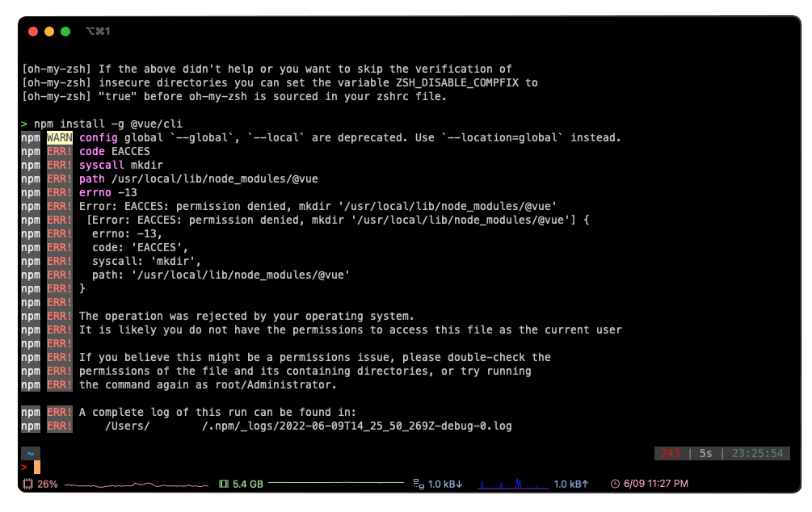This screenshot has height=512, width=812.
Task: Click the path /usr/local/lib/node_modules/@vue line
Action: pos(198,178)
